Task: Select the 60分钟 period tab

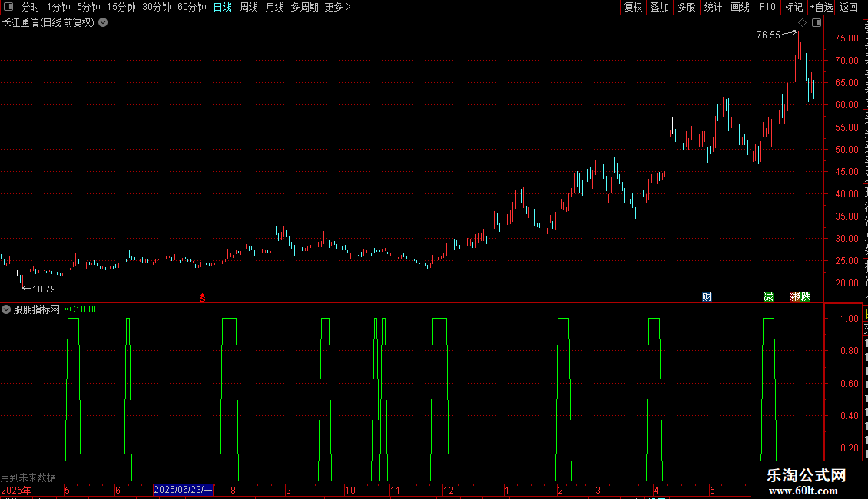Action: point(192,7)
